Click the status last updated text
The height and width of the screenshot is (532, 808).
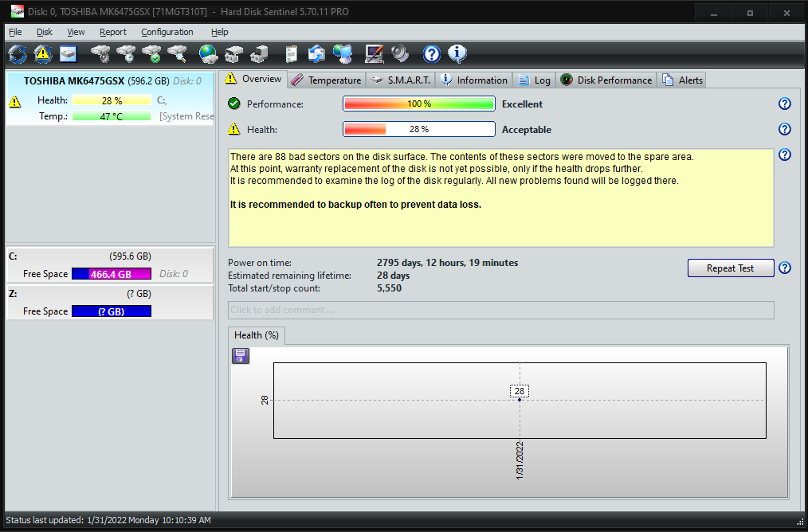pos(108,520)
